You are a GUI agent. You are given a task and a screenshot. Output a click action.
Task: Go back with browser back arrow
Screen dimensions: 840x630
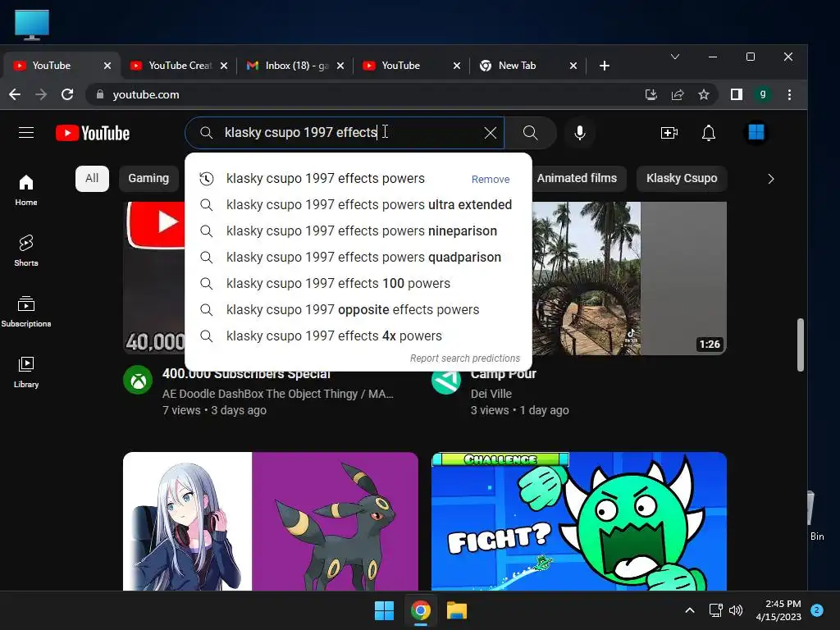tap(15, 95)
